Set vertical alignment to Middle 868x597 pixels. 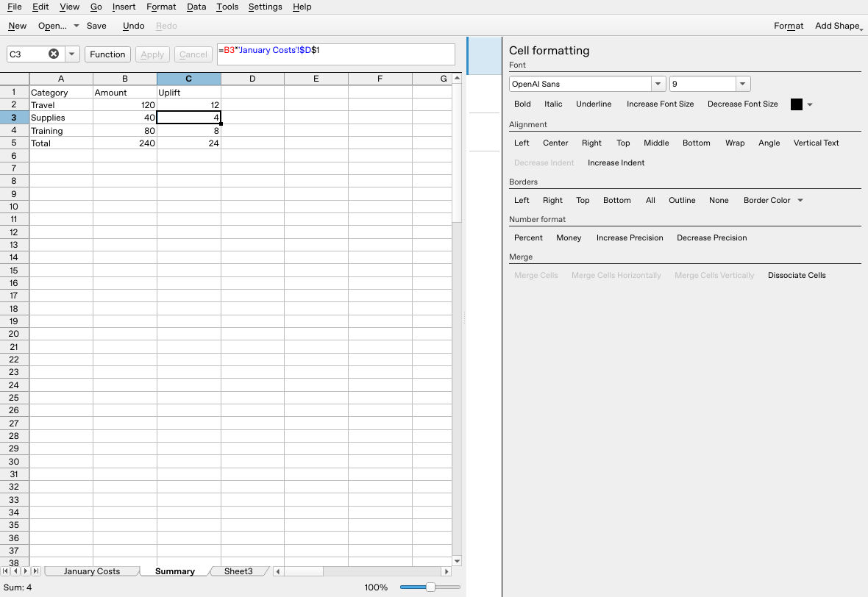(656, 143)
